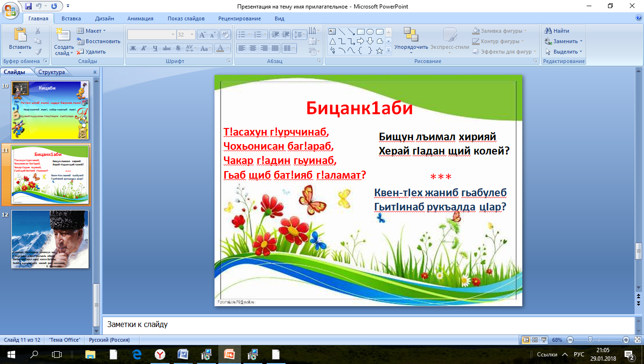The width and height of the screenshot is (644, 364).
Task: Switch to slide sorter view
Action: [x=535, y=340]
